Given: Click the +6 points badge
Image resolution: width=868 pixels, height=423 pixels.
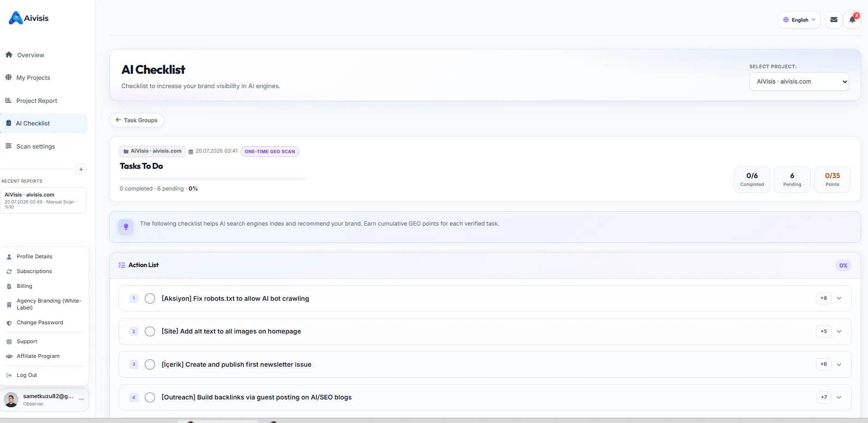Looking at the screenshot, I should click(824, 364).
